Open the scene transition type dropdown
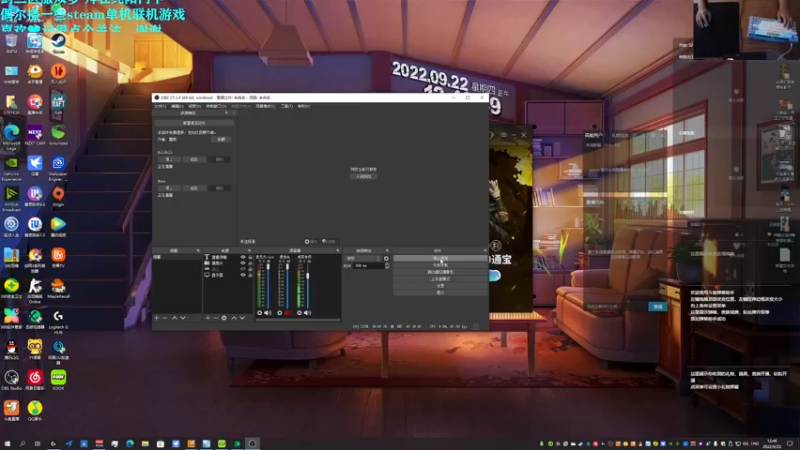The image size is (800, 450). (363, 259)
